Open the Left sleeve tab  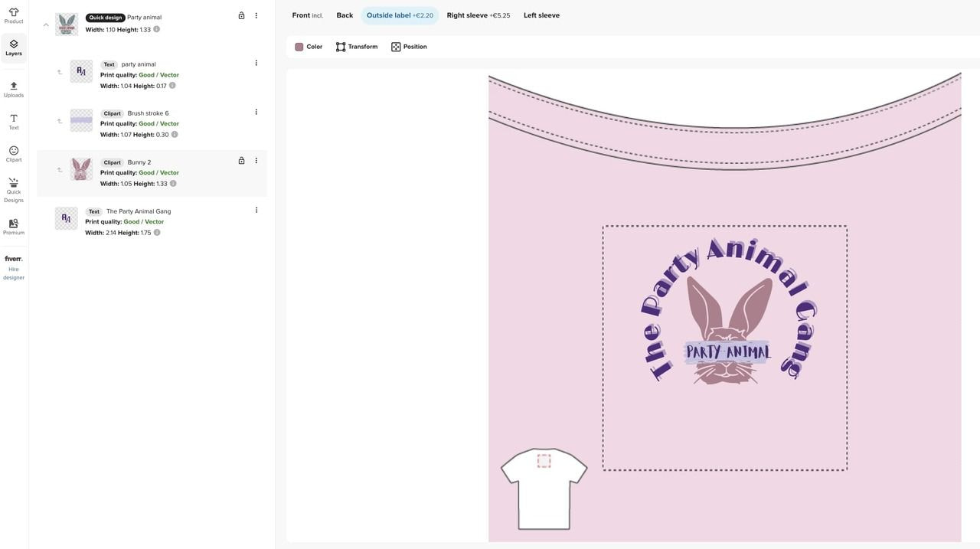541,14
